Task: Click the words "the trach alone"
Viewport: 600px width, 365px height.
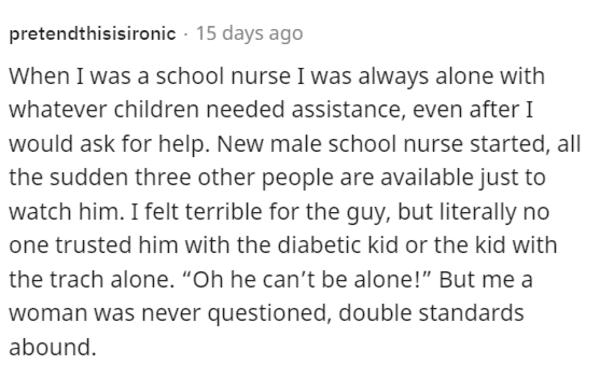Action: 91,279
